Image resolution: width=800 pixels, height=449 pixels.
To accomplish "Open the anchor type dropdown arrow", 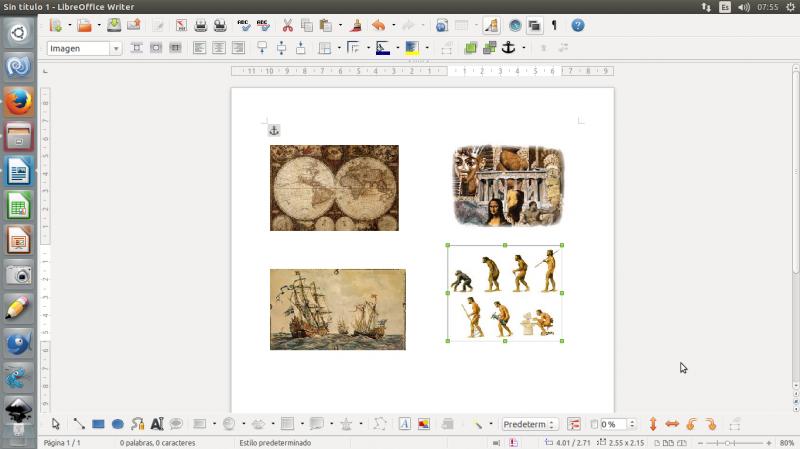I will coord(523,48).
